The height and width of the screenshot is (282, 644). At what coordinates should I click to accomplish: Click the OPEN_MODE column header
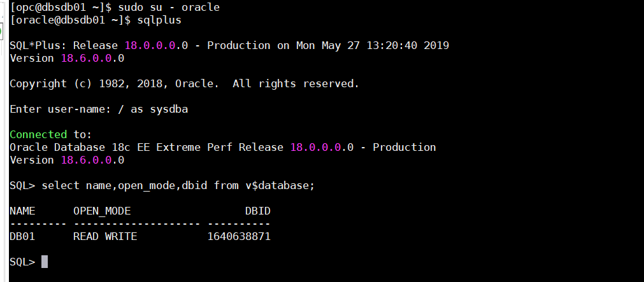pyautogui.click(x=102, y=211)
